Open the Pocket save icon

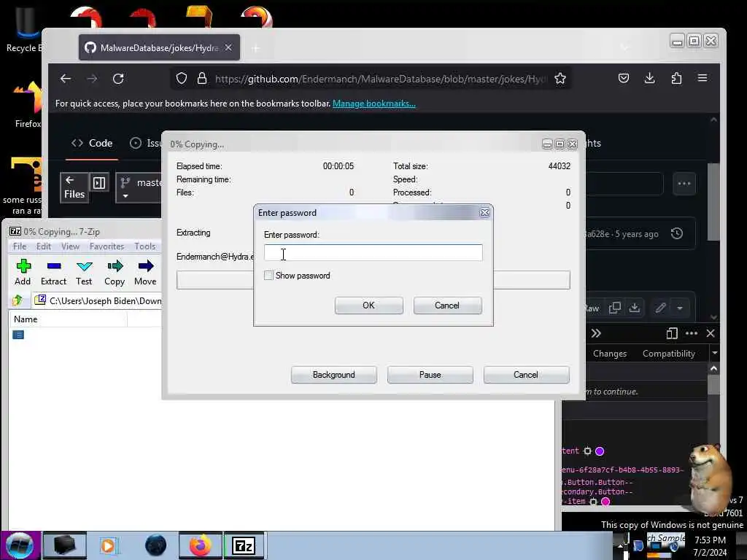624,78
